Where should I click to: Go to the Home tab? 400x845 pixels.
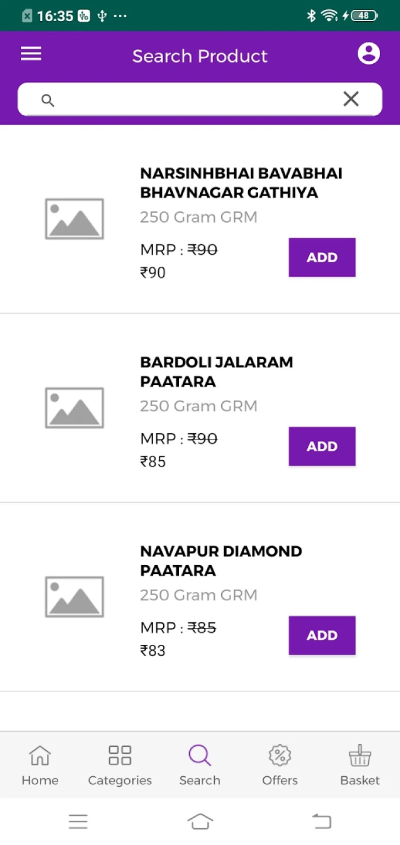coord(40,765)
